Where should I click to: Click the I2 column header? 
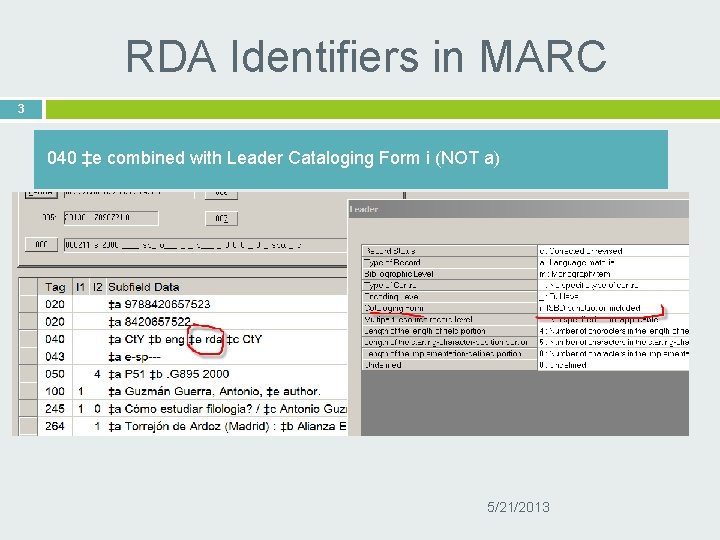click(x=97, y=287)
